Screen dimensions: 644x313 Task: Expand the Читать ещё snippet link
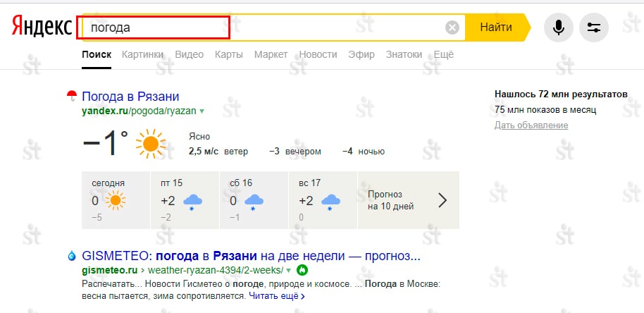coord(277,296)
